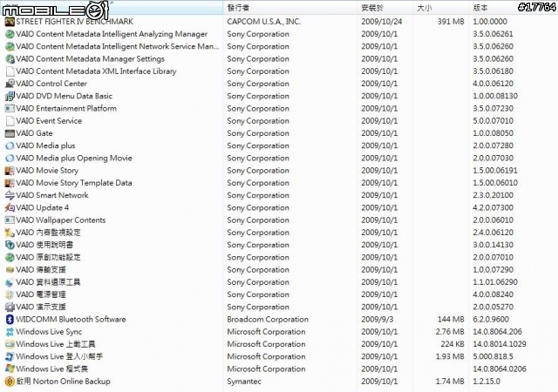
Task: Click the Windows Live Sync icon
Action: [x=10, y=332]
